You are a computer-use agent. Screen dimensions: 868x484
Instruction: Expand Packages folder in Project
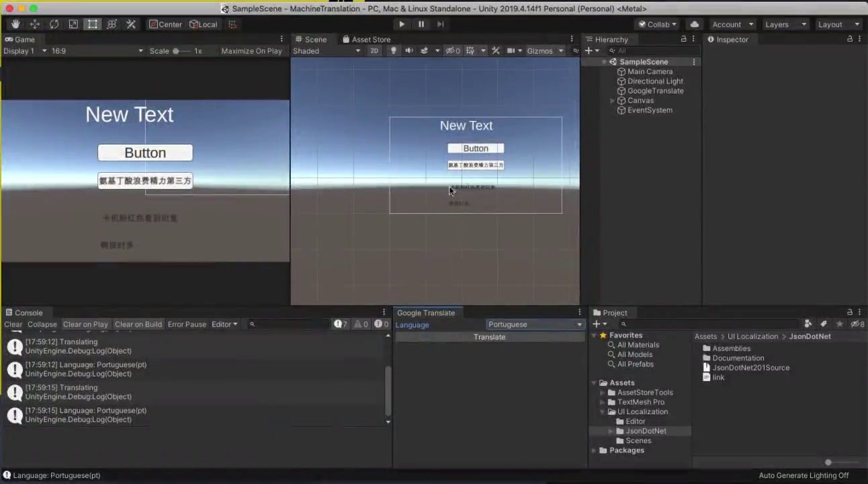594,450
